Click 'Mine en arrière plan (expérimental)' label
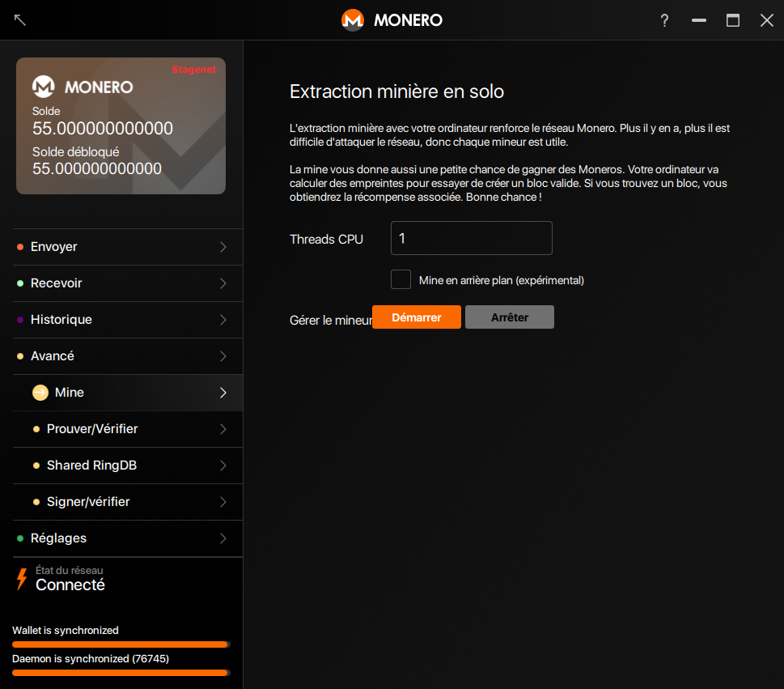 502,280
